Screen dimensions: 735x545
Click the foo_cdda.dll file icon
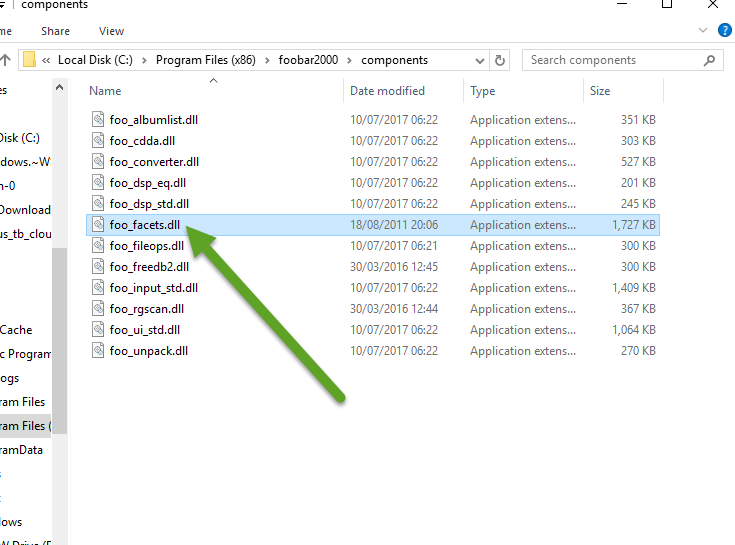(98, 141)
